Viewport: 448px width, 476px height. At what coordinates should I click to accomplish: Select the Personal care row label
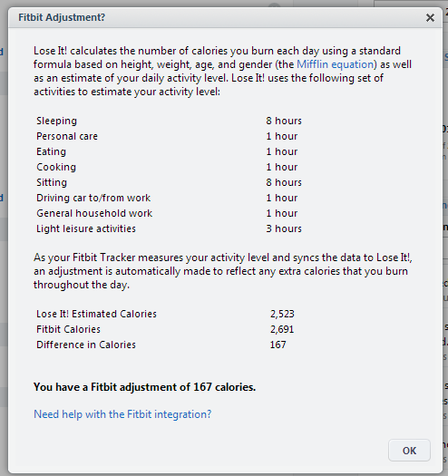[67, 136]
